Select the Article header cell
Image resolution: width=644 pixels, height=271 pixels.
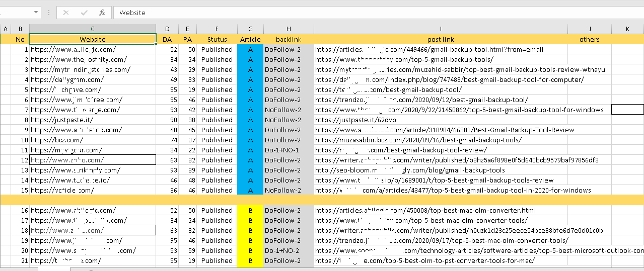[x=250, y=39]
